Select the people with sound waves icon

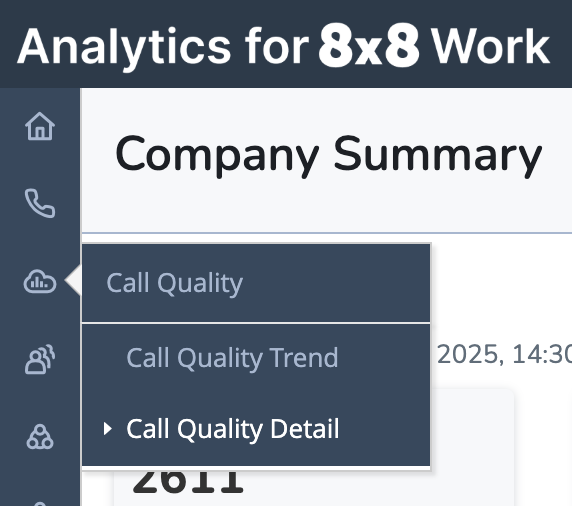coord(40,359)
